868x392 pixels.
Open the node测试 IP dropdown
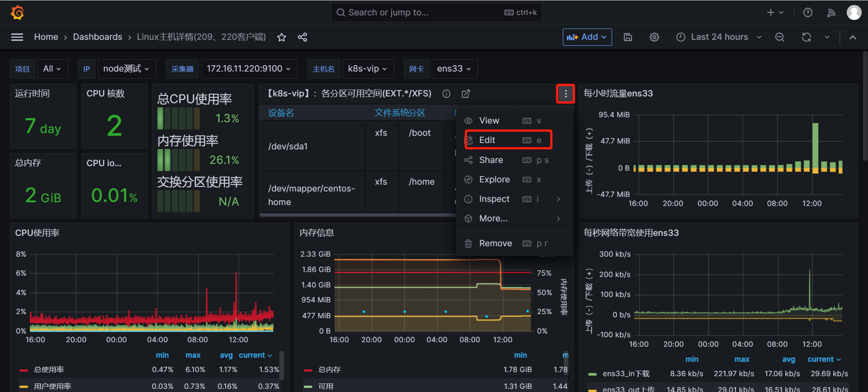click(126, 69)
